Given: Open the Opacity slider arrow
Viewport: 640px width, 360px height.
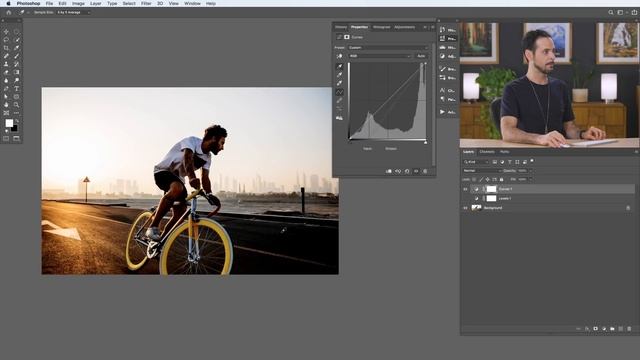Looking at the screenshot, I should point(531,171).
